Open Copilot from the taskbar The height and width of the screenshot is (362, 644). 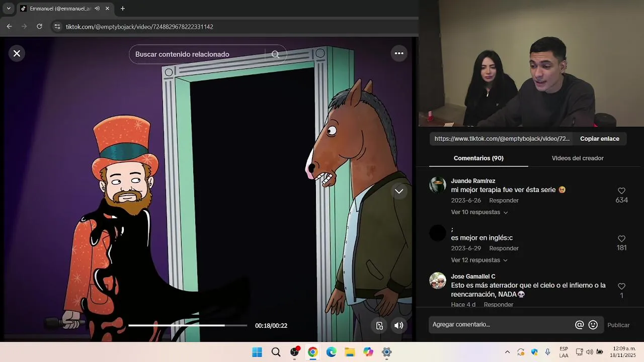(x=368, y=352)
